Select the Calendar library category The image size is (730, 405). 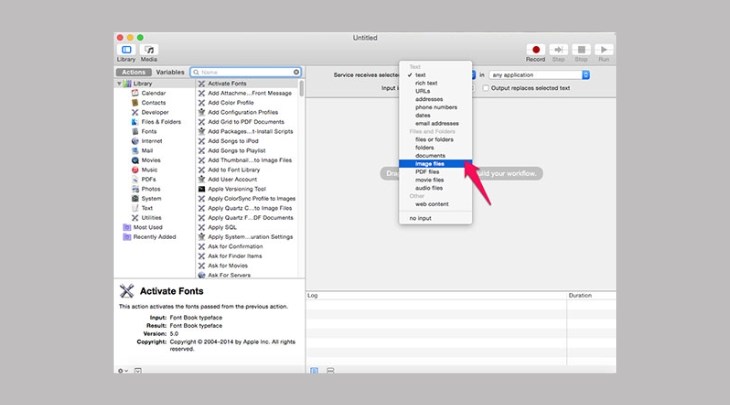coord(154,93)
